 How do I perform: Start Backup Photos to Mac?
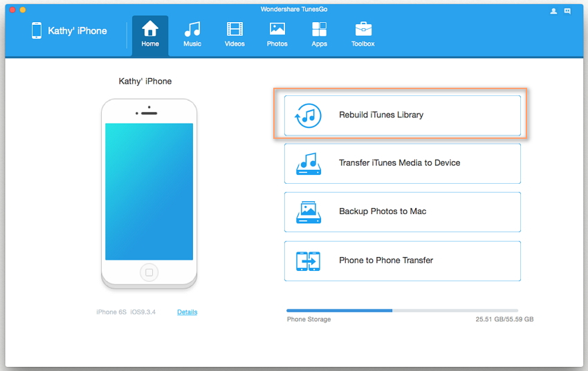[x=402, y=211]
